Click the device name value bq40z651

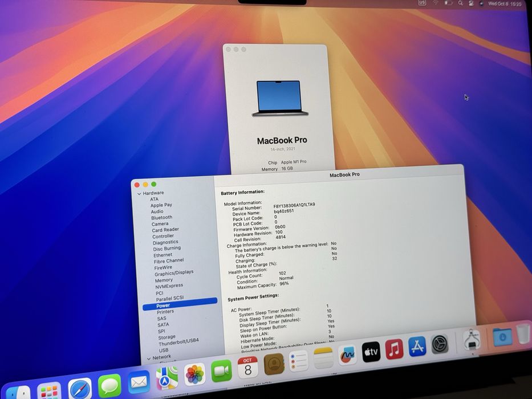[283, 211]
